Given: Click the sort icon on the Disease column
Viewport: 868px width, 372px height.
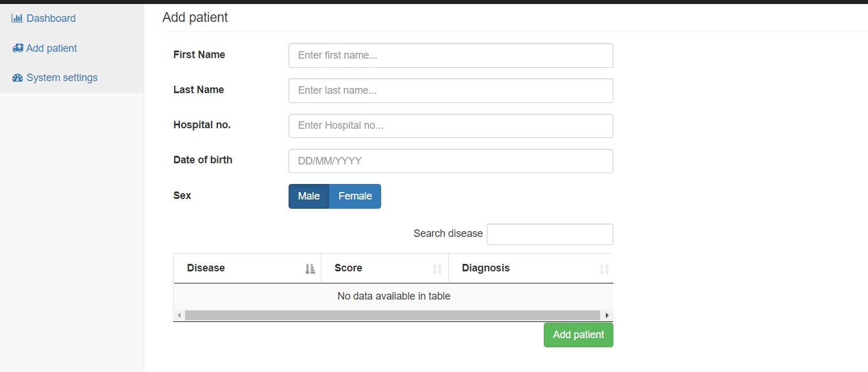Looking at the screenshot, I should coord(309,268).
